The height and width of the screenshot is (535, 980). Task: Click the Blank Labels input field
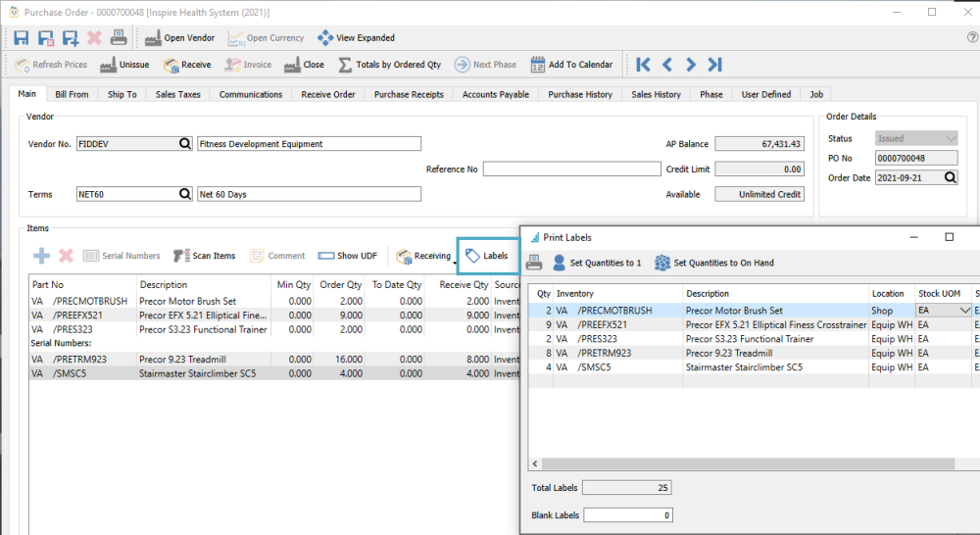(627, 514)
